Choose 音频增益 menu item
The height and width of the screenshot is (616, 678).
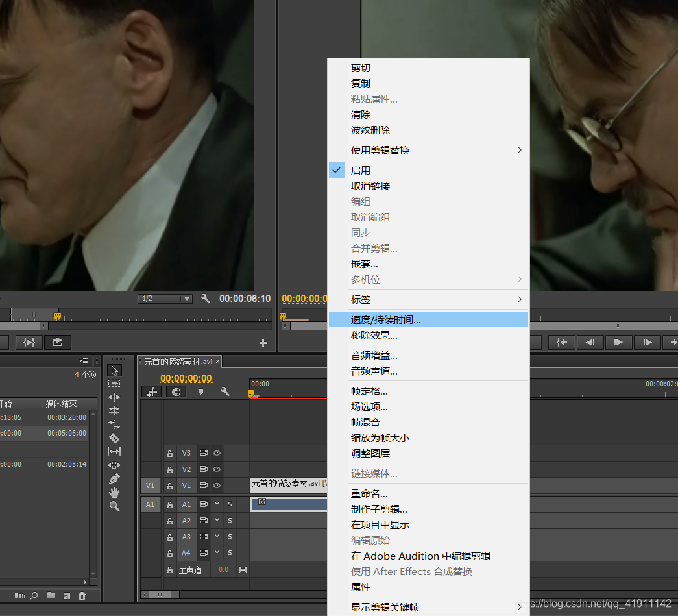coord(428,356)
